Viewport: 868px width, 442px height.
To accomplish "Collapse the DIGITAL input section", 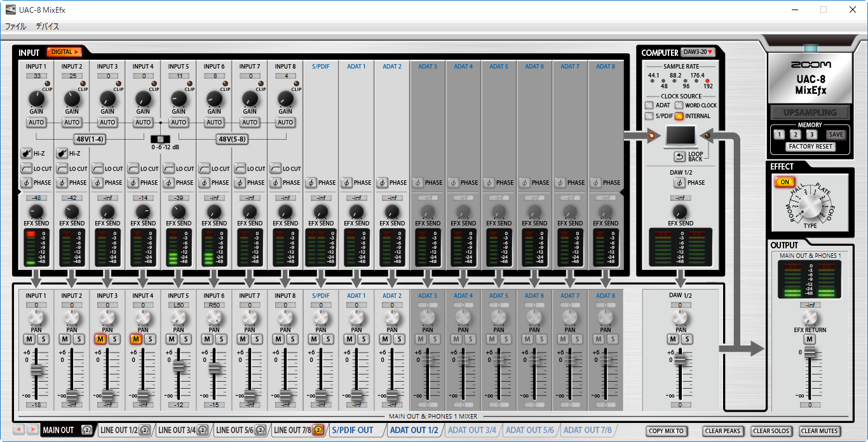I will (64, 52).
